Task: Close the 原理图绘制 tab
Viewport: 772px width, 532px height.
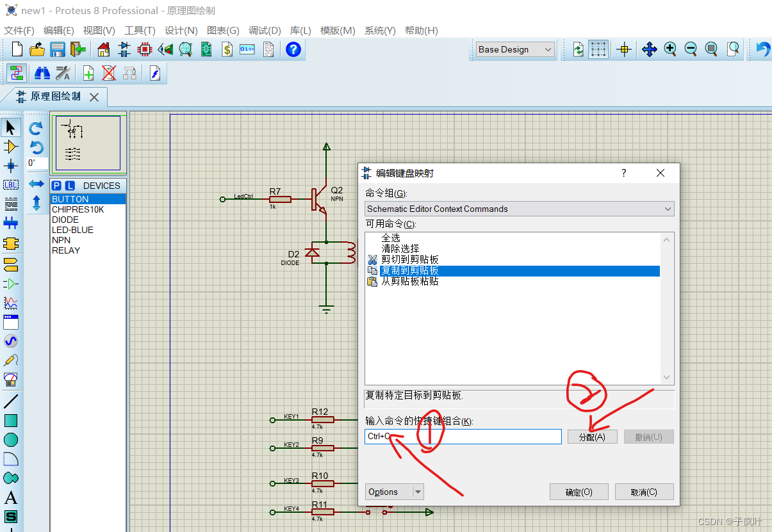Action: [x=94, y=97]
